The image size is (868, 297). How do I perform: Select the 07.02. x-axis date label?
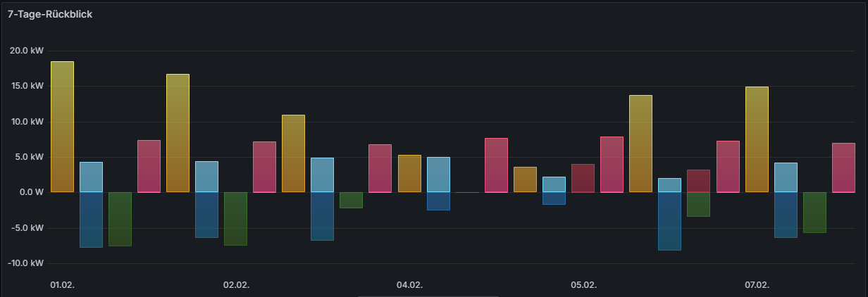[x=757, y=285]
